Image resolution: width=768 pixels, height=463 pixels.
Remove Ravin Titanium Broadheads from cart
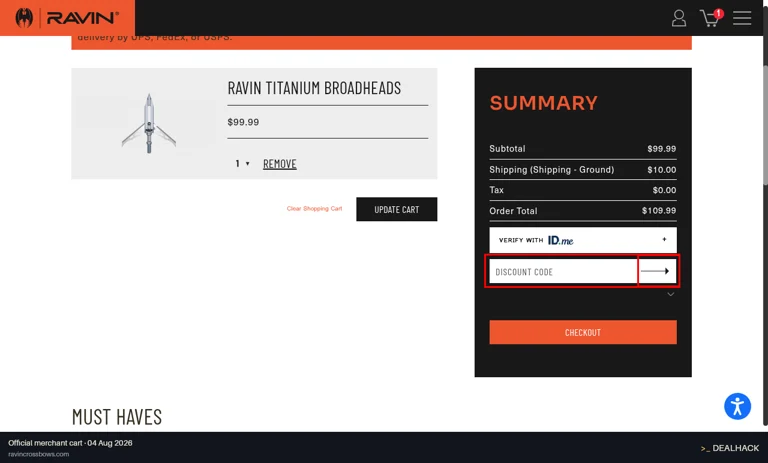(x=280, y=164)
